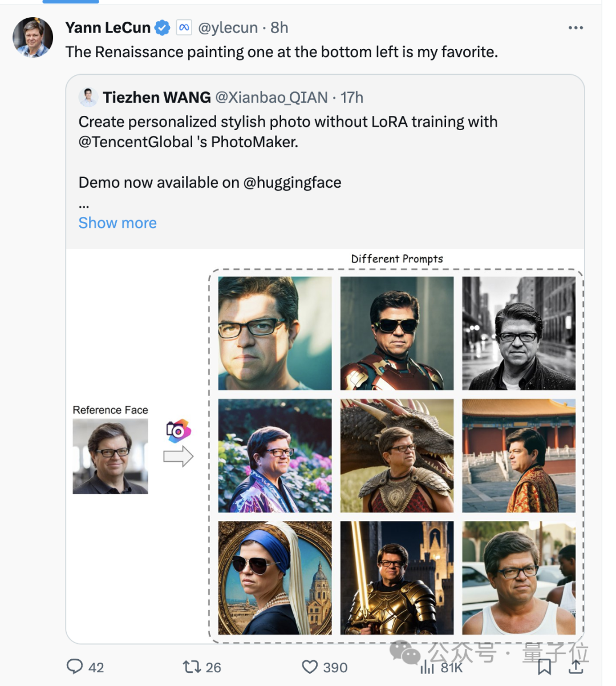The image size is (616, 686).
Task: Open the Yann LeCun profile name link
Action: 108,27
